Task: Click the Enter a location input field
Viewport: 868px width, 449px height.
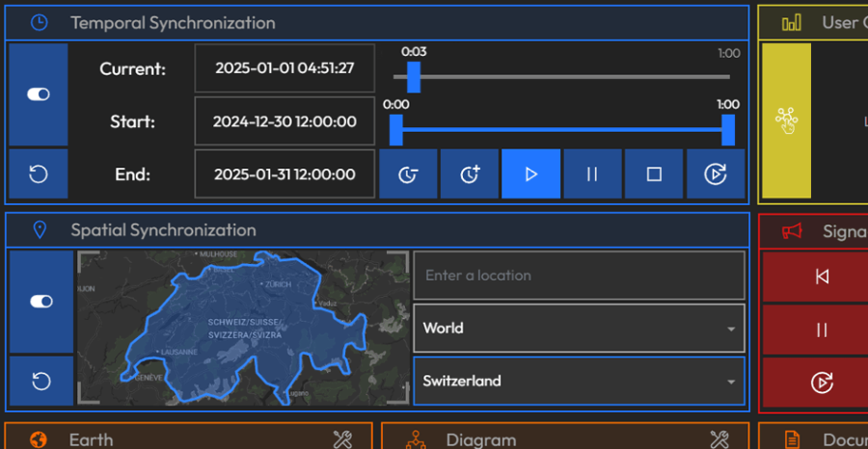Action: pyautogui.click(x=579, y=276)
